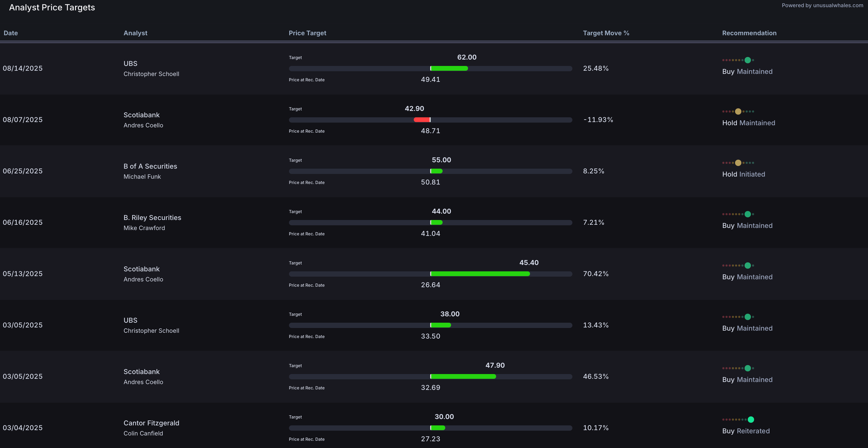Click the 7.21% target move value

(x=594, y=222)
